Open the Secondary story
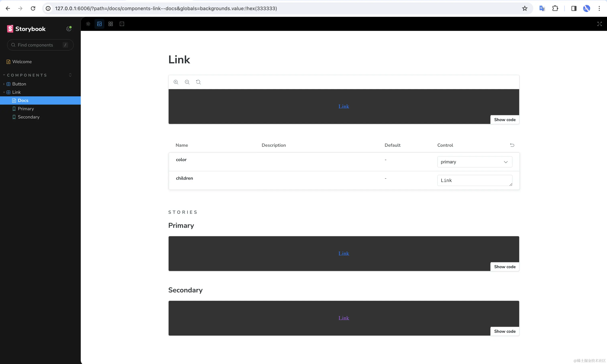The image size is (607, 364). [29, 117]
